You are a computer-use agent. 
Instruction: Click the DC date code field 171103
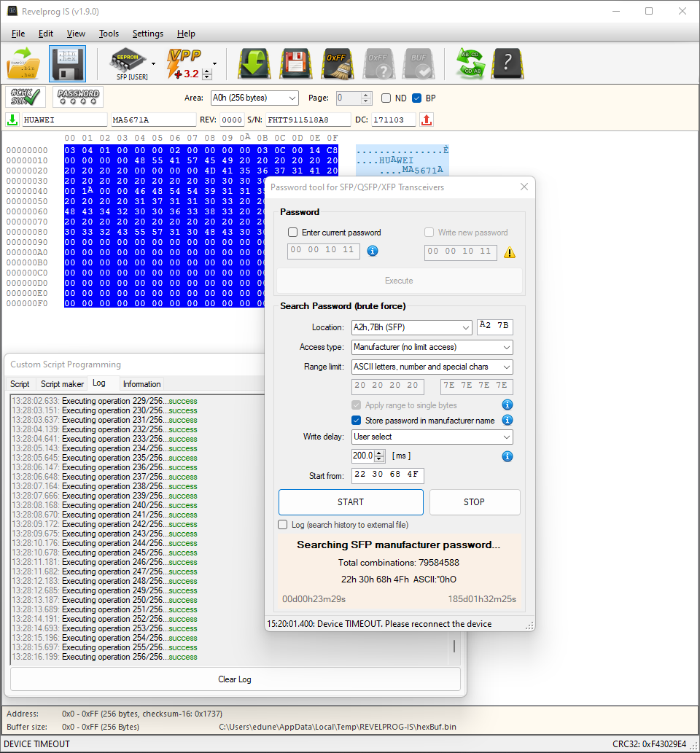click(x=394, y=120)
